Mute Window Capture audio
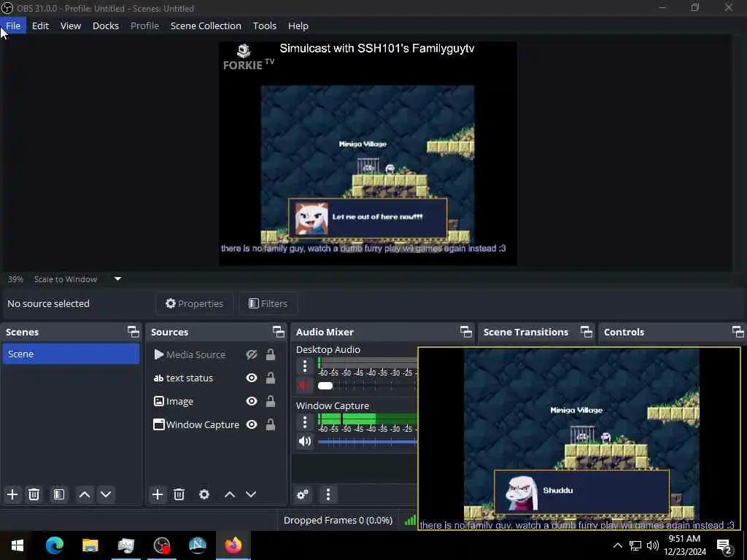 click(305, 441)
